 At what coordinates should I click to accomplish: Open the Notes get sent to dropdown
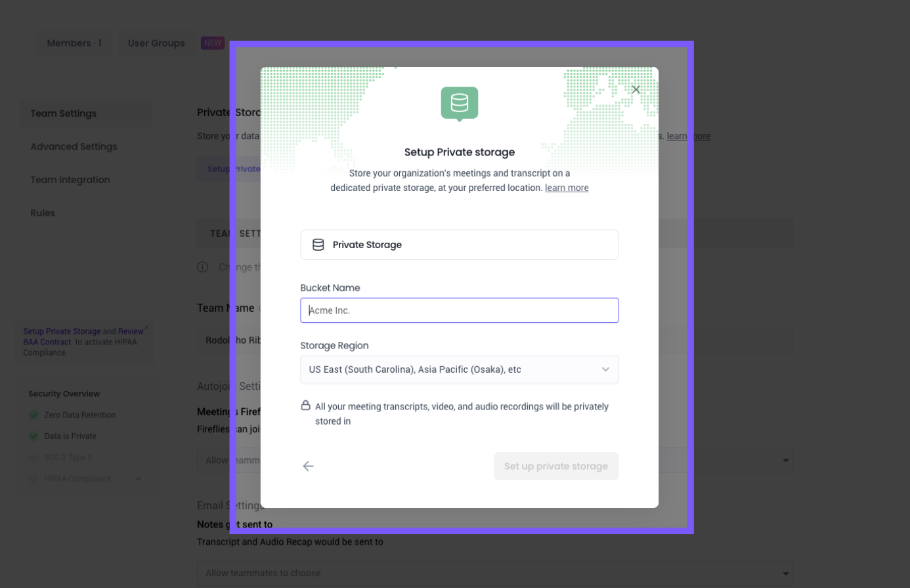(x=495, y=573)
